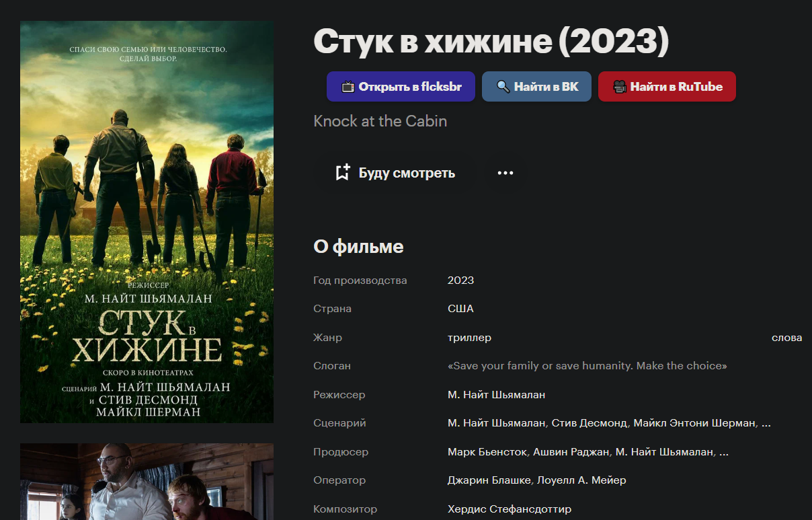This screenshot has height=520, width=812.
Task: Click the 'Найти в ВК' button
Action: pos(536,87)
